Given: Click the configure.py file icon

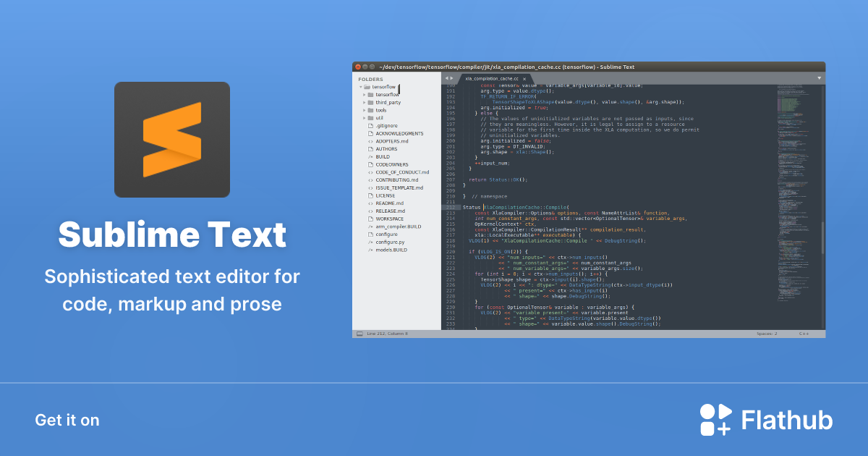Looking at the screenshot, I should (x=370, y=241).
